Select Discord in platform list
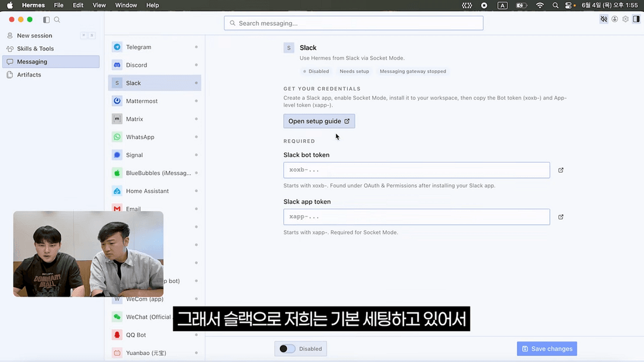644x362 pixels. pyautogui.click(x=155, y=65)
